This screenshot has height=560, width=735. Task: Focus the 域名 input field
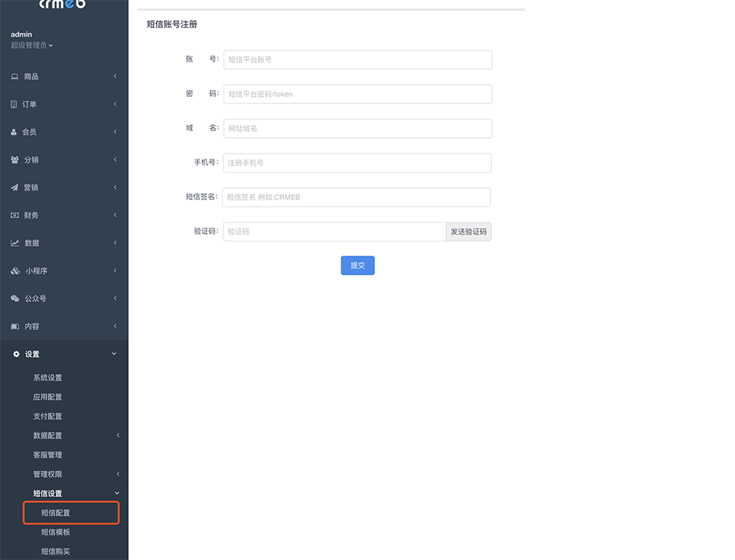point(358,128)
